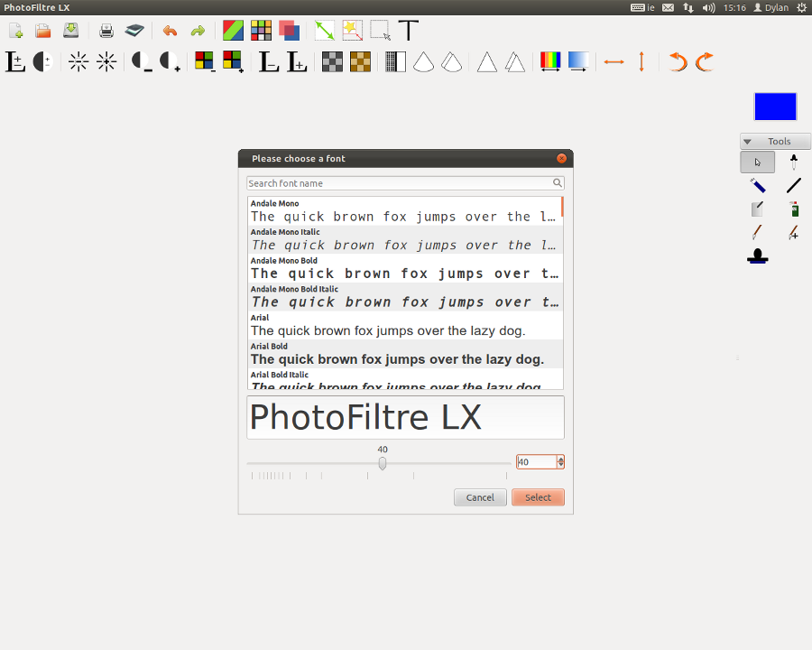812x650 pixels.
Task: Choose Andale Mono Bold Italic font
Action: pos(405,296)
